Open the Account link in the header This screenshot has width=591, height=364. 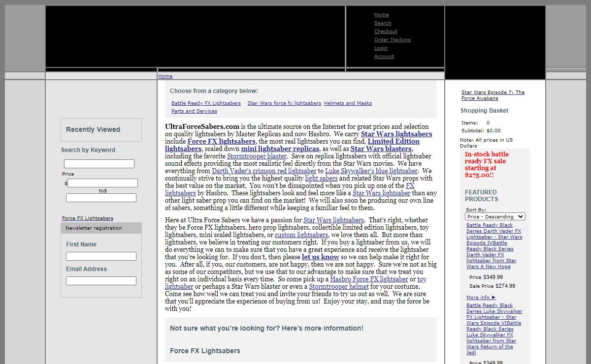[x=384, y=57]
